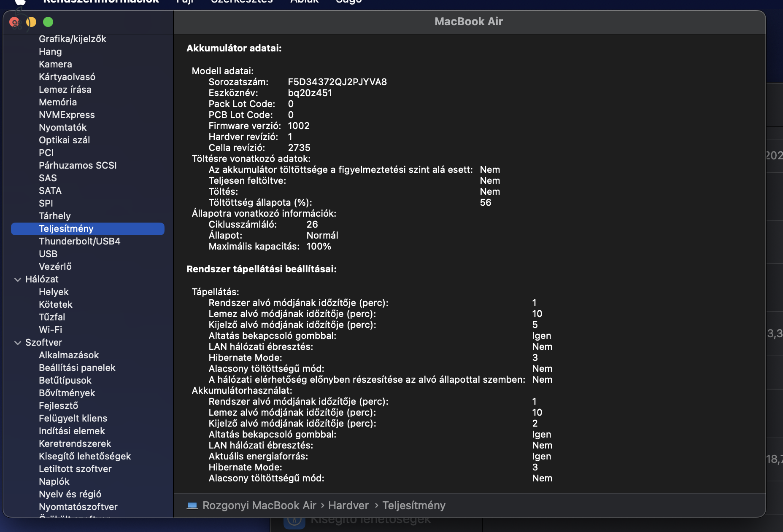Image resolution: width=783 pixels, height=532 pixels.
Task: Open the Rendszerinformációk app menu
Action: [x=101, y=1]
